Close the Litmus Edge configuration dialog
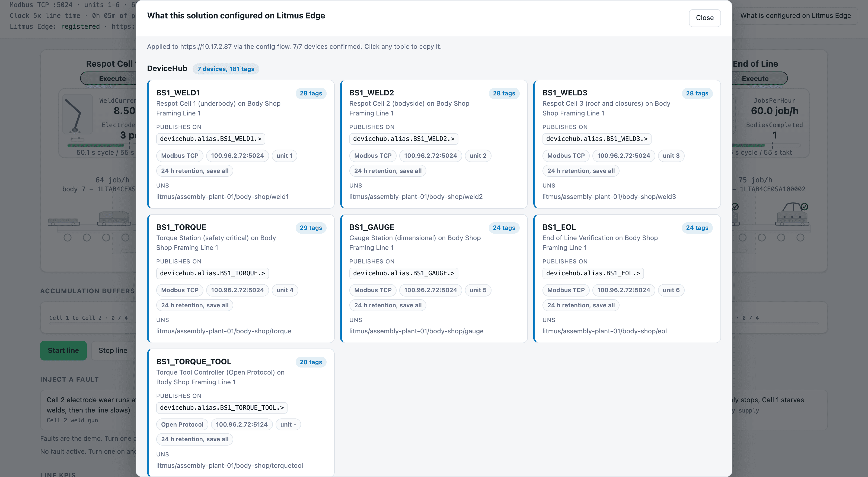Image resolution: width=868 pixels, height=477 pixels. tap(705, 18)
